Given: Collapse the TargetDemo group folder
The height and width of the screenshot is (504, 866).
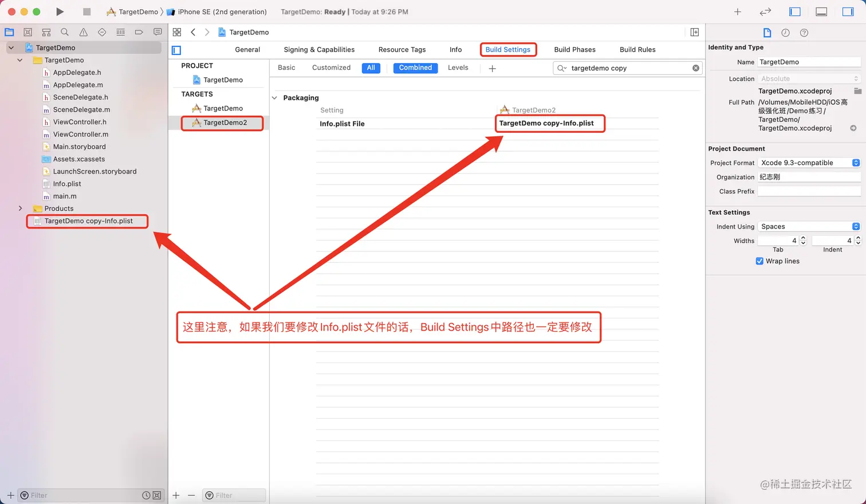Looking at the screenshot, I should click(20, 60).
